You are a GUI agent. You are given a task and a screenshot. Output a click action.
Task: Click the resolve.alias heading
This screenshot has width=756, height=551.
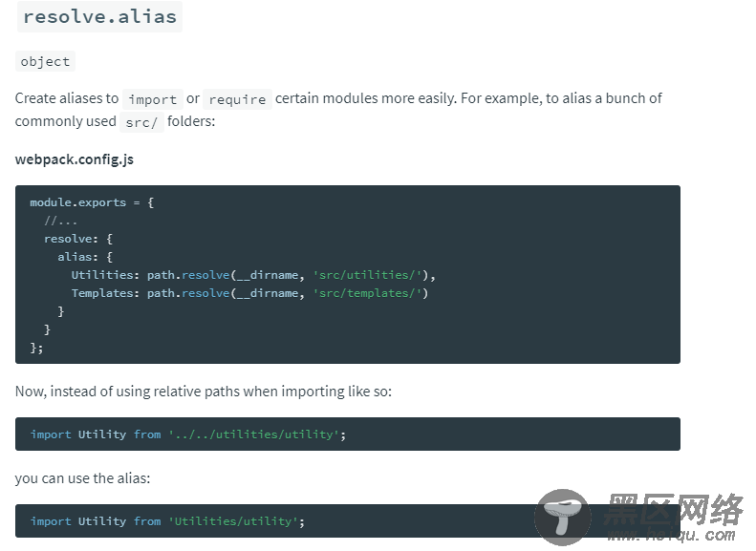[99, 17]
